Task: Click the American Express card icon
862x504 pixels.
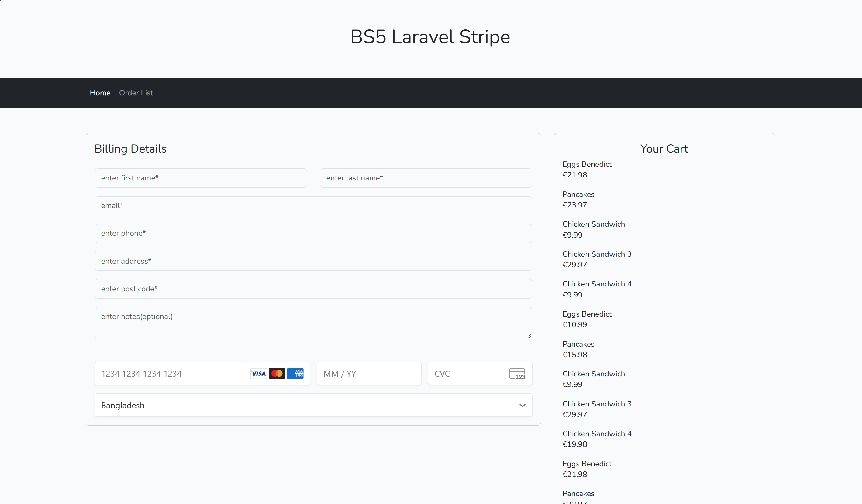Action: pos(295,373)
